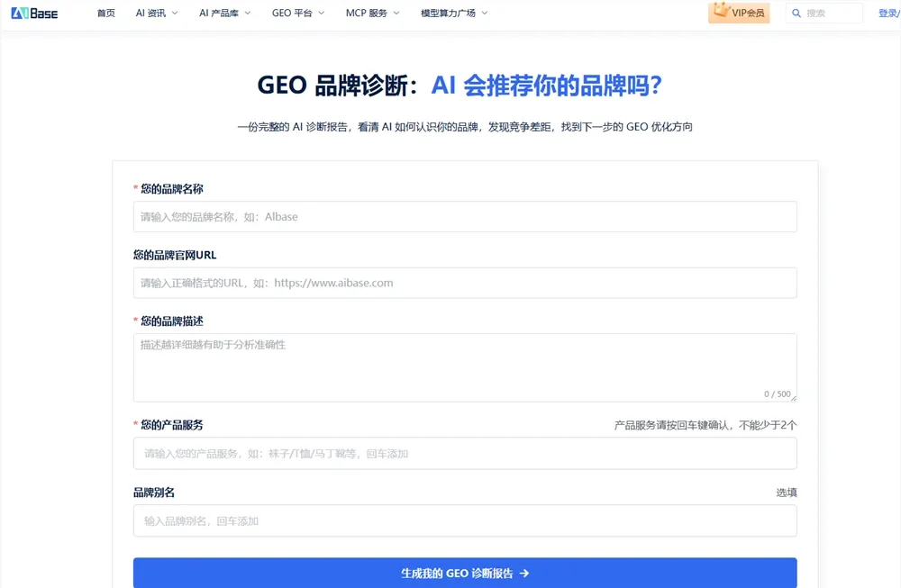This screenshot has width=901, height=588.
Task: Open the AI 产品库 menu
Action: [x=219, y=14]
